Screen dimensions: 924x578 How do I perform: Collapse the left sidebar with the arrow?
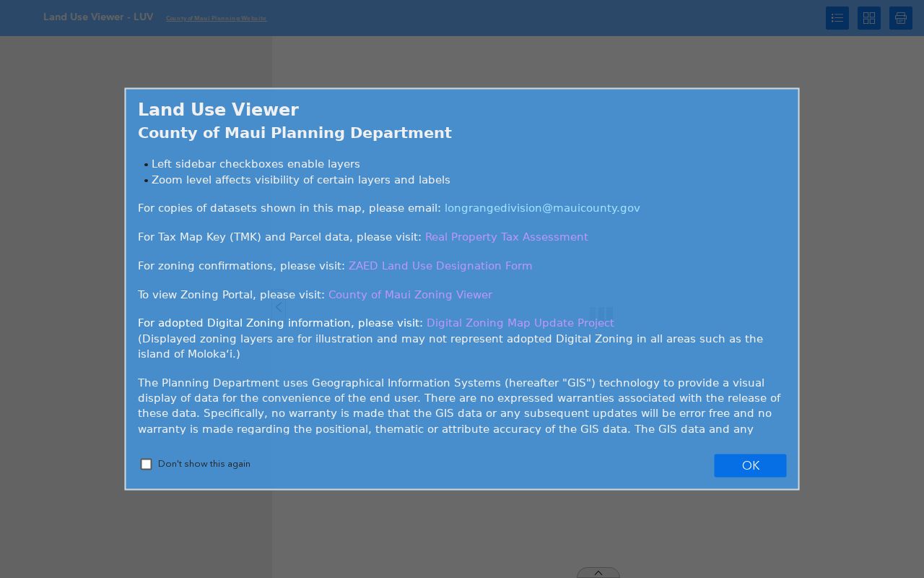279,307
